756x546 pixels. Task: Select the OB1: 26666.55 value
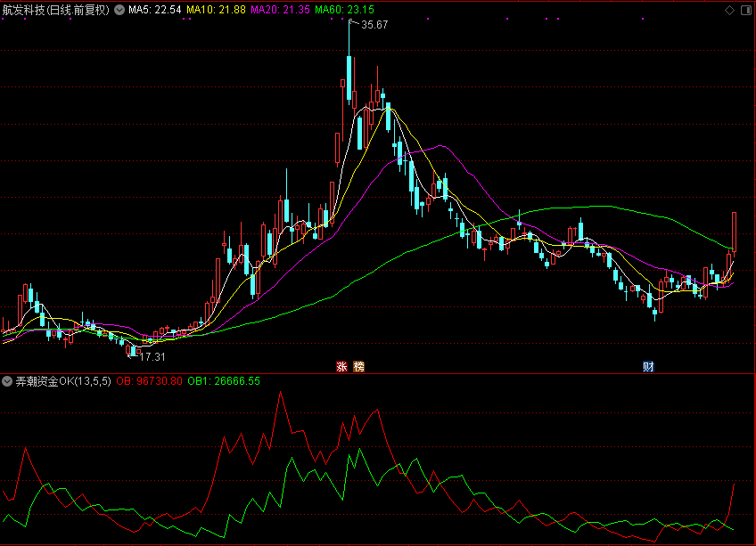tap(224, 381)
